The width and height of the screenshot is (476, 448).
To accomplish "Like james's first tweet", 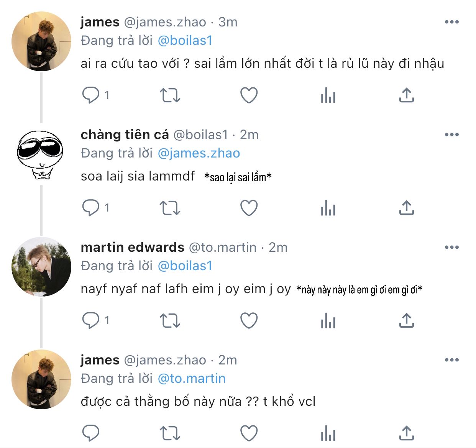I will pos(249,95).
